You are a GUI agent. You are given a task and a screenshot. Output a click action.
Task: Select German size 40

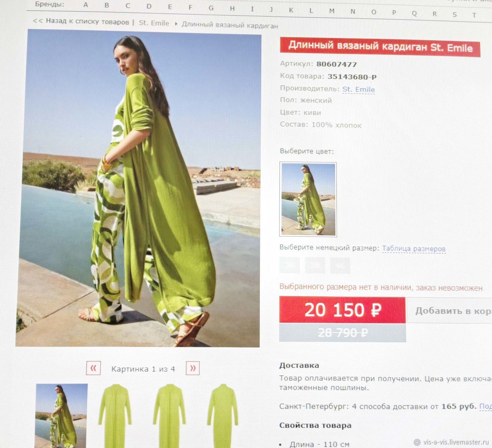pyautogui.click(x=340, y=266)
